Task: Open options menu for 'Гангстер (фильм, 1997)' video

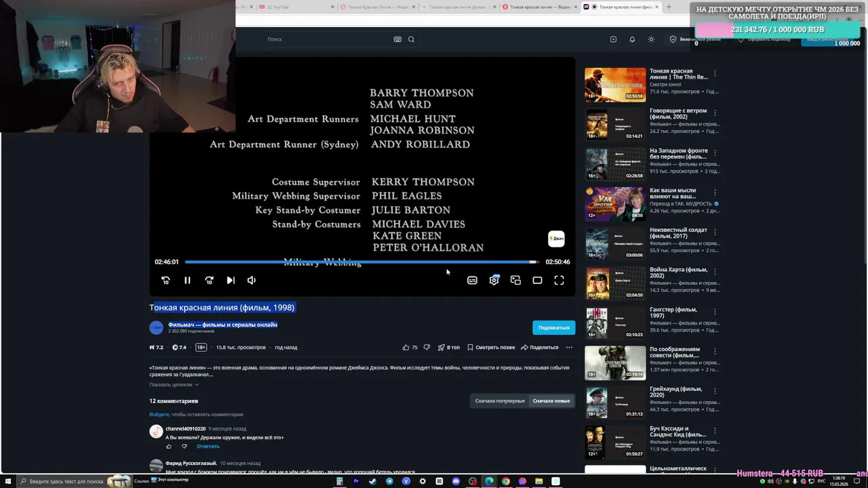Action: point(714,311)
